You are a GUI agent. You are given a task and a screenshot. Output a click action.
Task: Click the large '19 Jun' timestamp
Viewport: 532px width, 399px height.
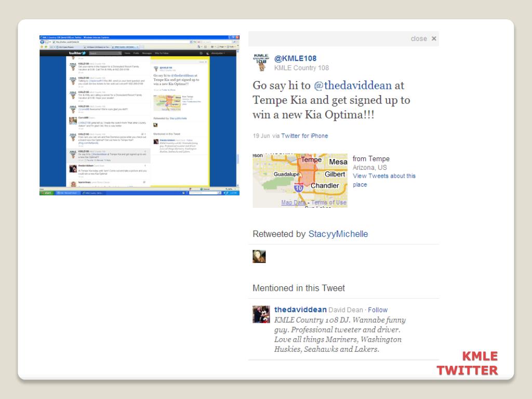(261, 136)
